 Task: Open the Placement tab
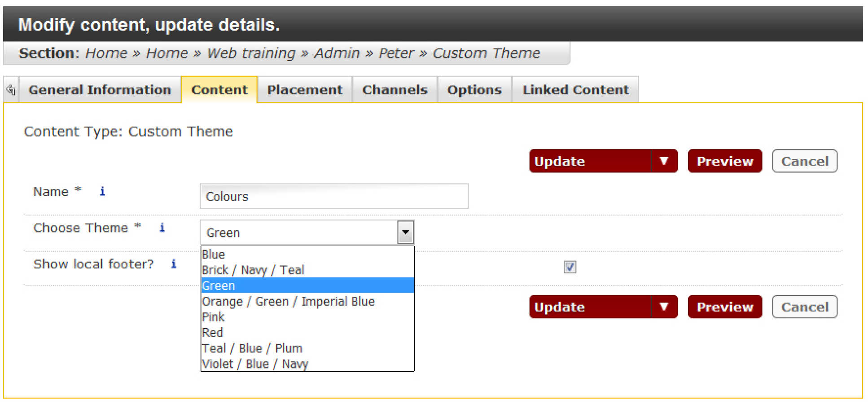pyautogui.click(x=305, y=90)
